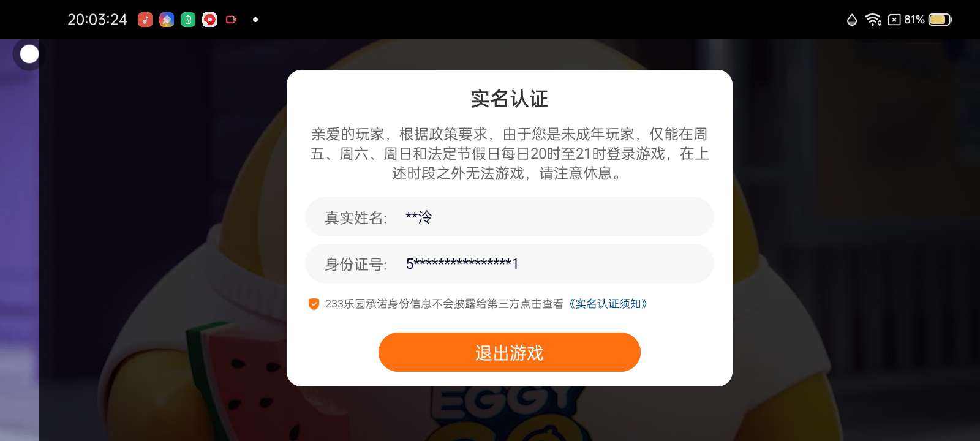Tap the red screen recording camera icon
This screenshot has height=441, width=980.
click(232, 20)
